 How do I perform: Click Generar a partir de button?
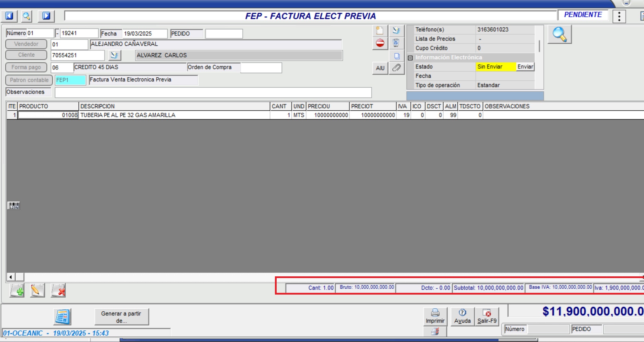click(121, 317)
